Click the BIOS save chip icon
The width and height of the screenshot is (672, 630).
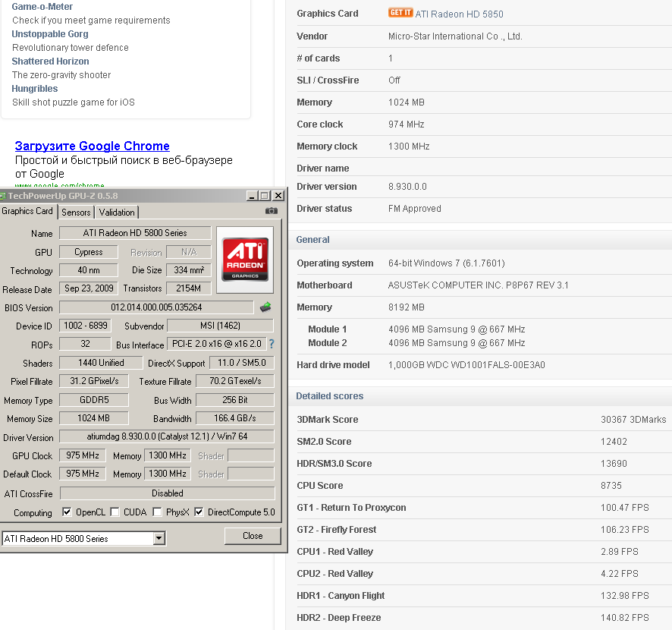265,307
